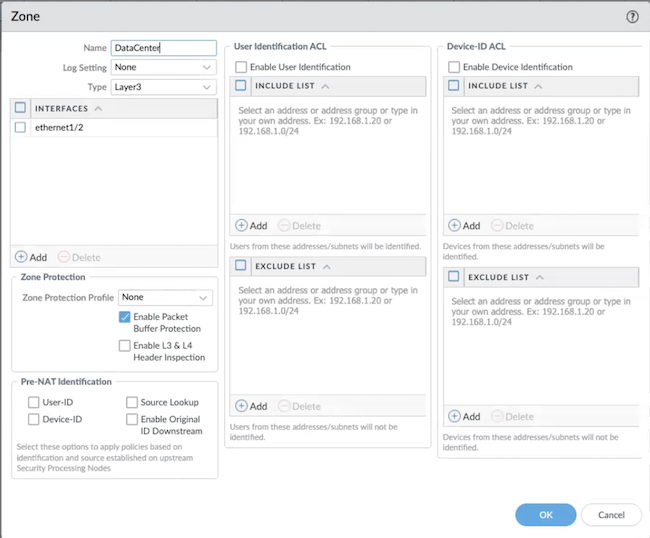Open the Type dropdown showing Layer3
650x538 pixels.
tap(163, 87)
